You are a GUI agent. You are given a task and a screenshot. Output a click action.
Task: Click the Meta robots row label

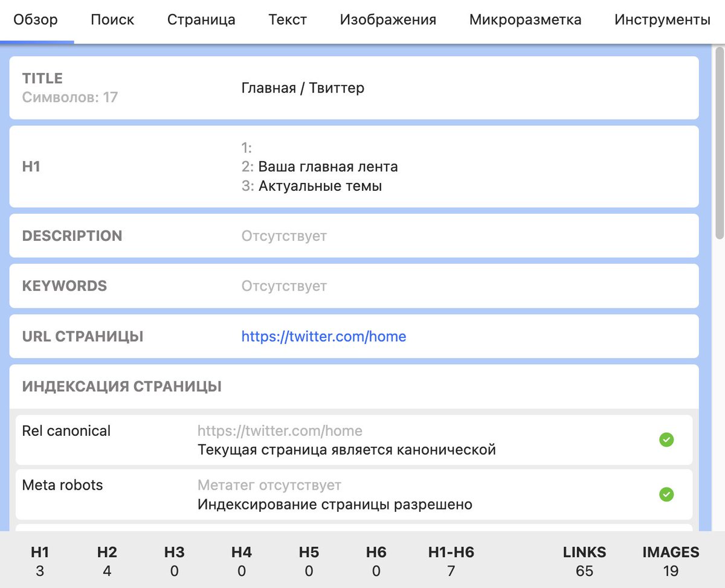coord(62,485)
